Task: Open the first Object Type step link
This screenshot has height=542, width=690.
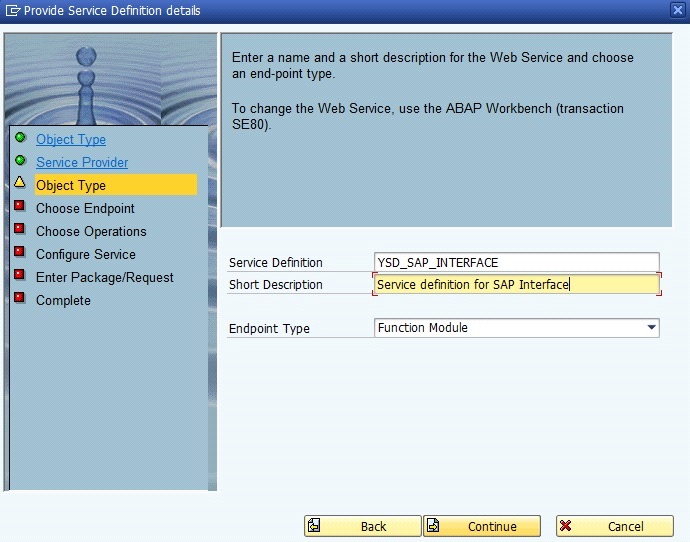Action: tap(71, 140)
